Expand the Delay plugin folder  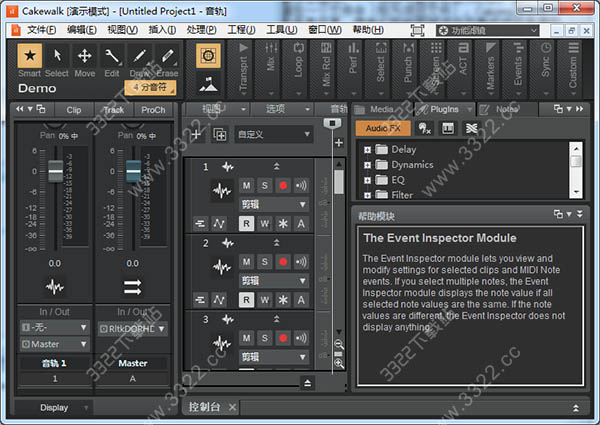pyautogui.click(x=367, y=150)
